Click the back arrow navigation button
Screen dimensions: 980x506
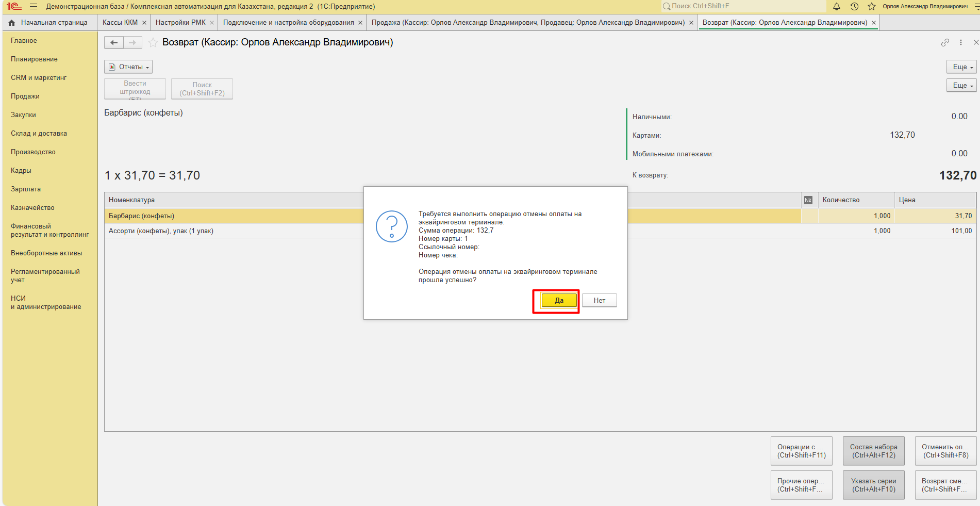(x=114, y=43)
